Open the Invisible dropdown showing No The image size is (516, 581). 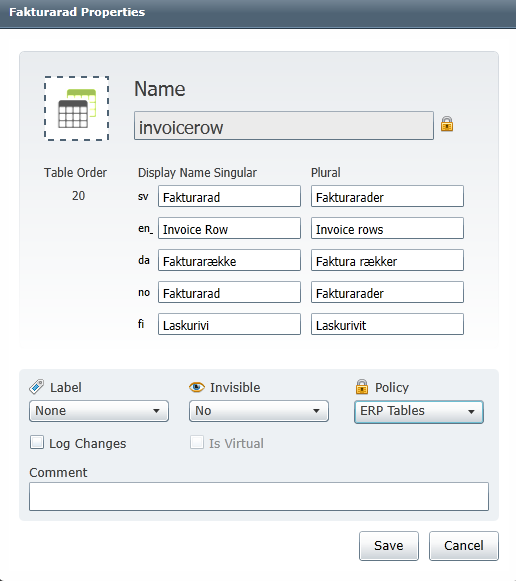coord(259,411)
